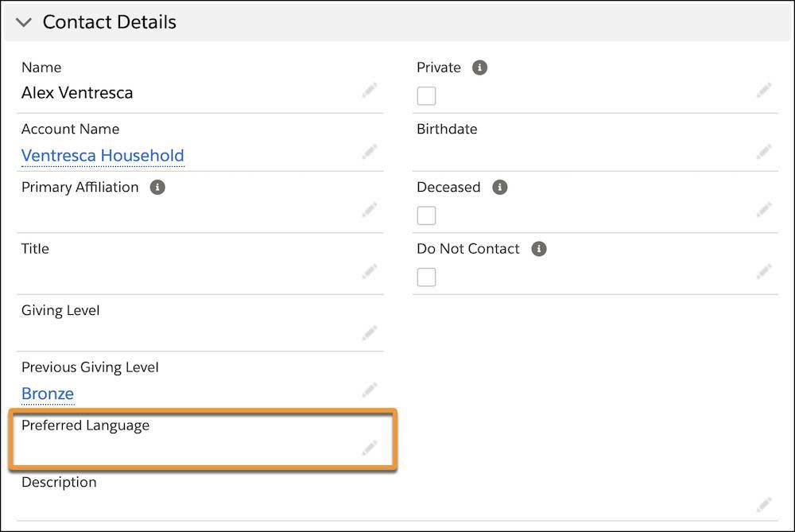The height and width of the screenshot is (532, 795).
Task: Click the Alex Ventresca name value
Action: [x=77, y=93]
